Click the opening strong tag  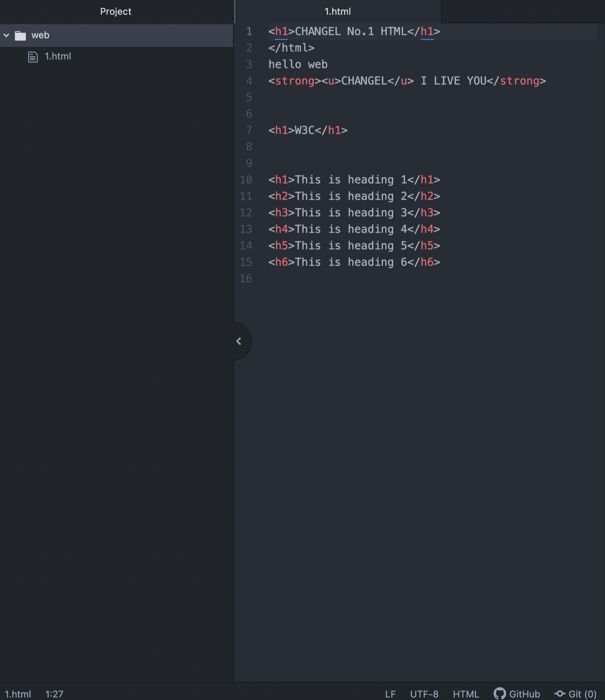click(x=295, y=81)
